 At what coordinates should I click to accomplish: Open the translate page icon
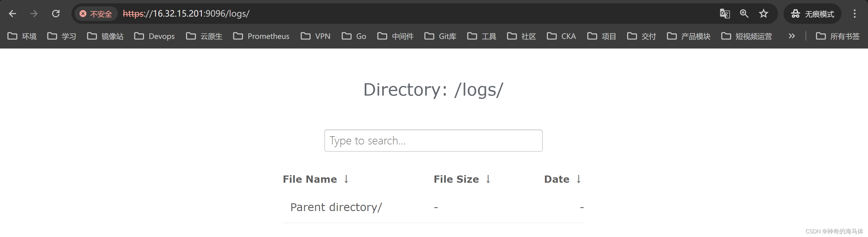tap(724, 14)
